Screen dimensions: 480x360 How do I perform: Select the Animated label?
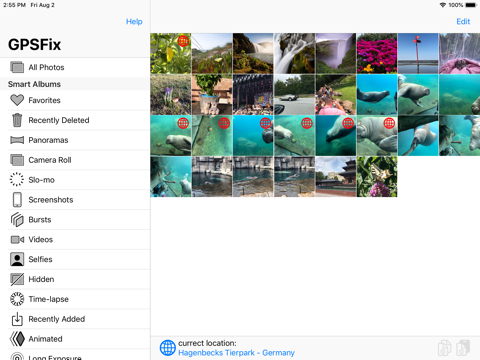45,339
